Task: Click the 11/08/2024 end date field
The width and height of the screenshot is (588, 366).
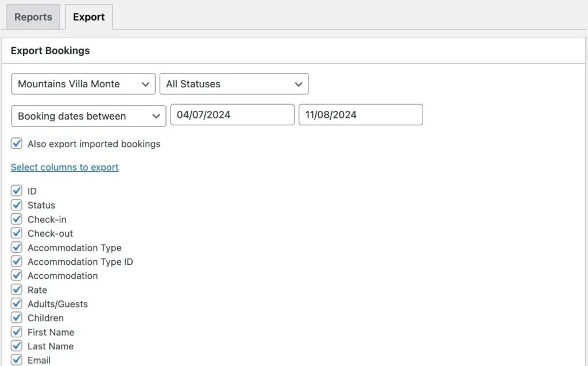Action: 360,114
